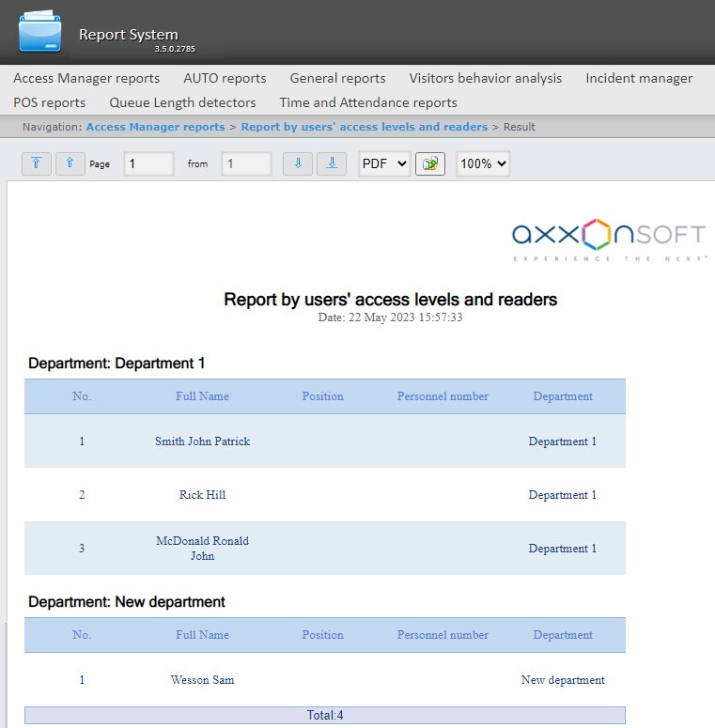Open Access Manager reports menu

pos(86,78)
